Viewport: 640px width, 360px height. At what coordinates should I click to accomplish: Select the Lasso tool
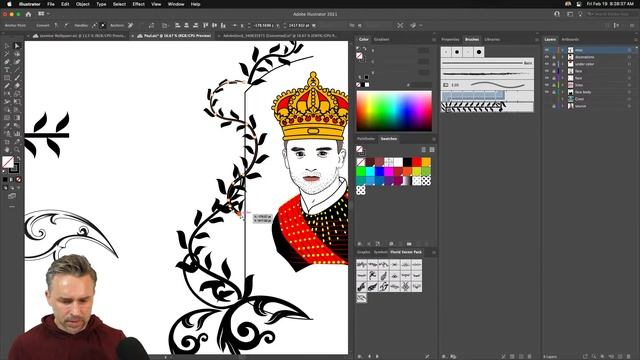click(x=17, y=54)
